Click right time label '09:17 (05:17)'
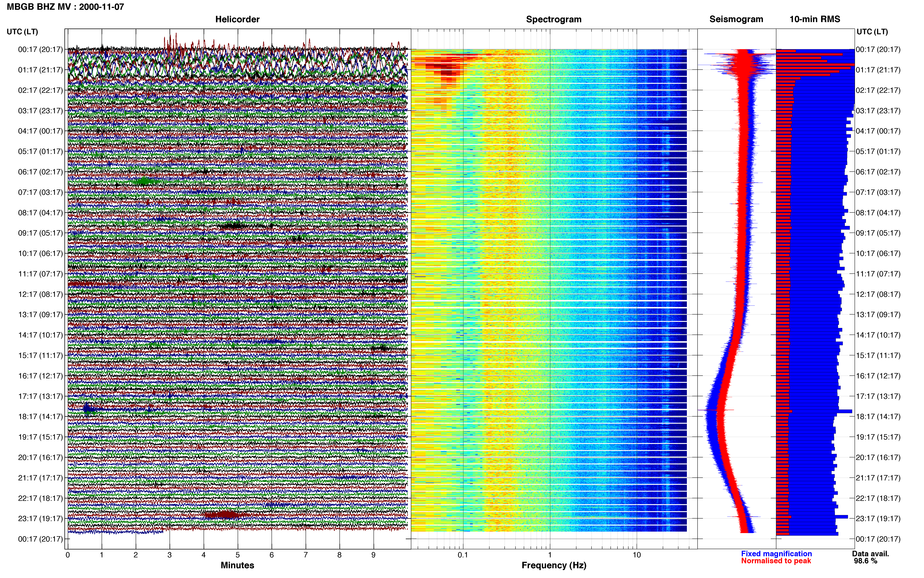This screenshot has height=578, width=924. [x=878, y=233]
